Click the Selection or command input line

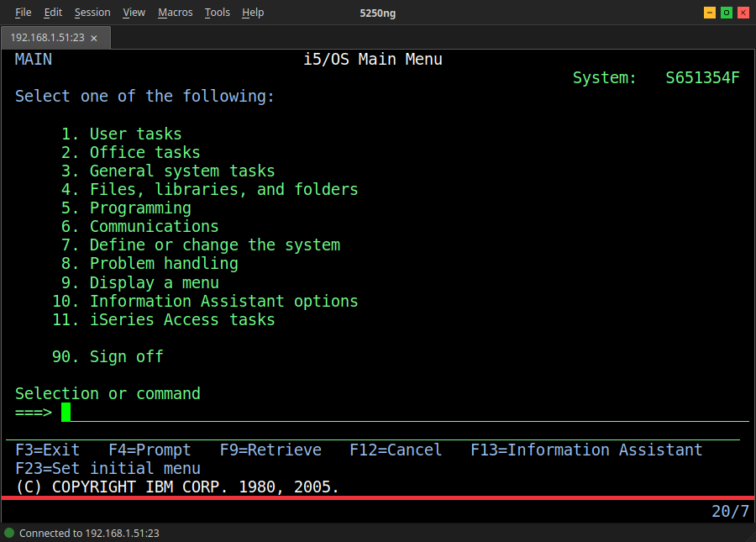coord(405,413)
